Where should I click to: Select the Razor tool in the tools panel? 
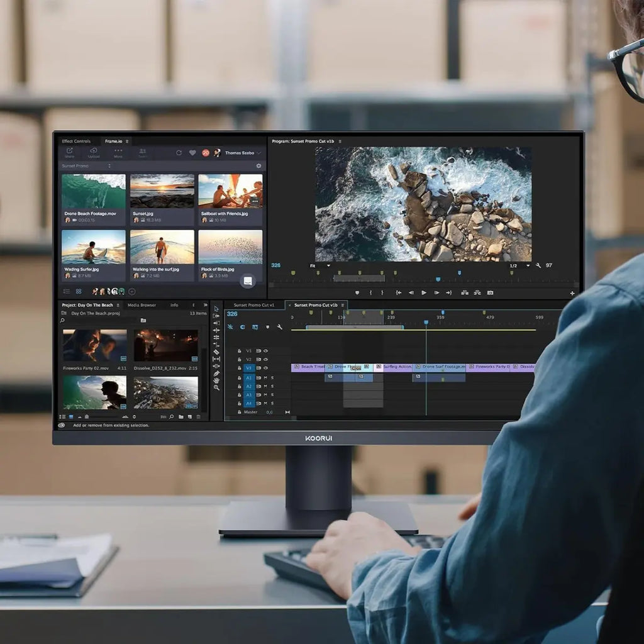click(216, 352)
